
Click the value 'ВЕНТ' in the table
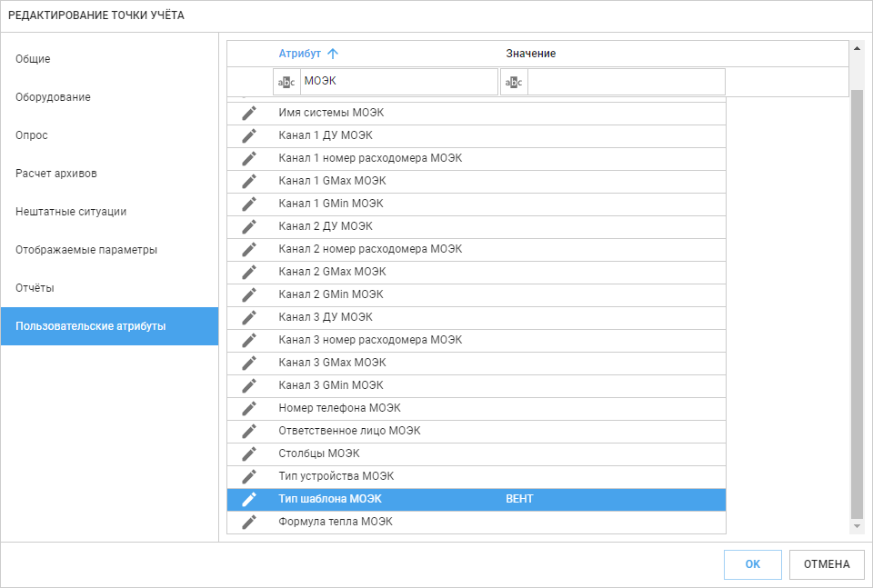point(519,499)
